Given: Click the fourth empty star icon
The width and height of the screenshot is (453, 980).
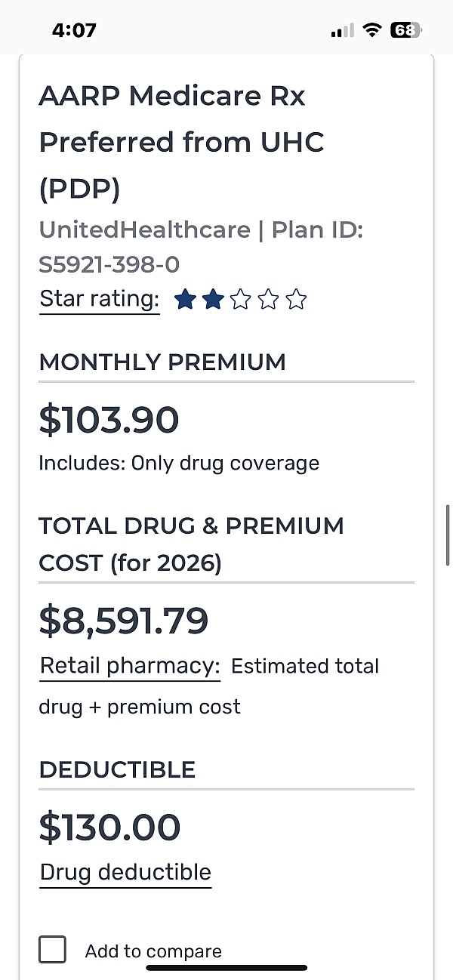Looking at the screenshot, I should point(269,300).
